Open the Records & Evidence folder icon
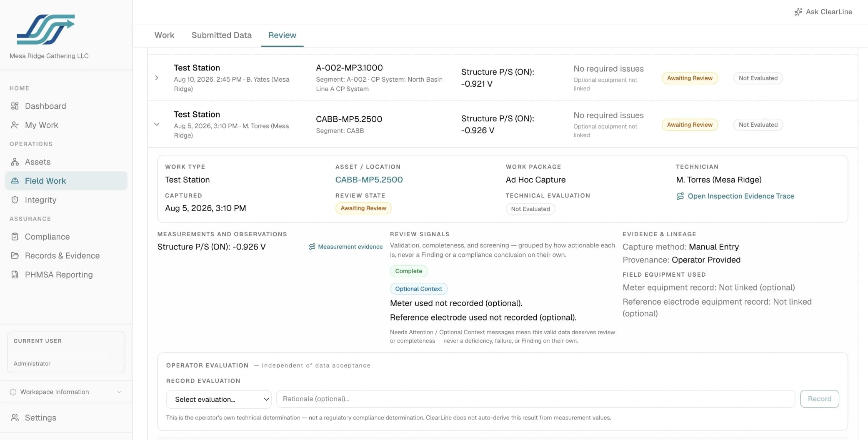The image size is (868, 440). point(15,255)
